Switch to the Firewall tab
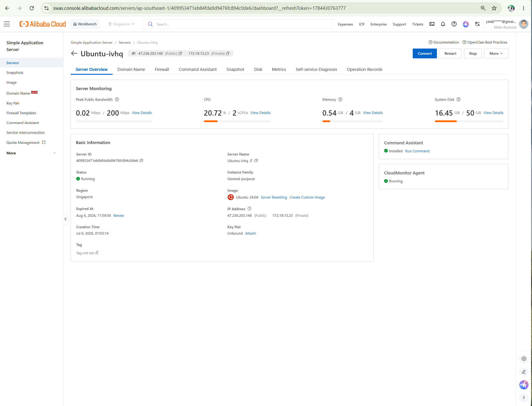Viewport: 532px width, 406px height. click(x=162, y=69)
